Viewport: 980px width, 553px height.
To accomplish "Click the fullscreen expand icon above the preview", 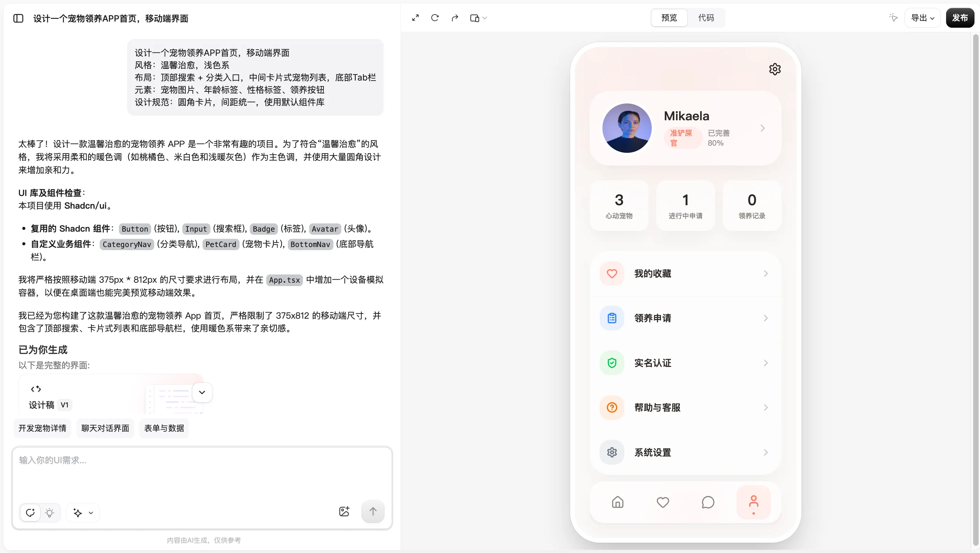I will [415, 17].
